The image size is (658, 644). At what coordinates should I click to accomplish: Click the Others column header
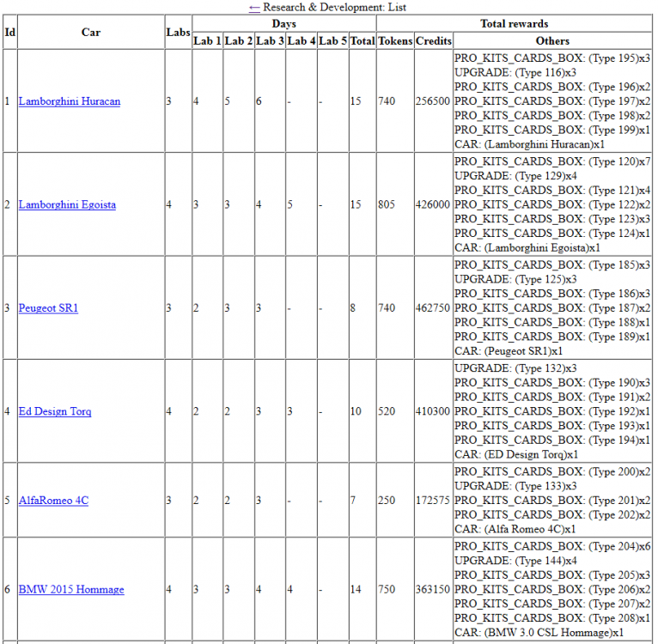[552, 40]
